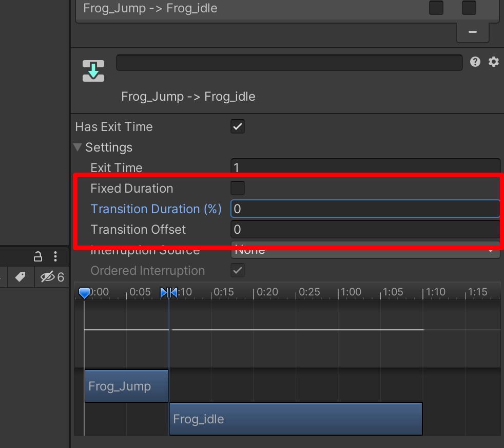Click the Exit Time label
This screenshot has height=448, width=504.
(117, 168)
